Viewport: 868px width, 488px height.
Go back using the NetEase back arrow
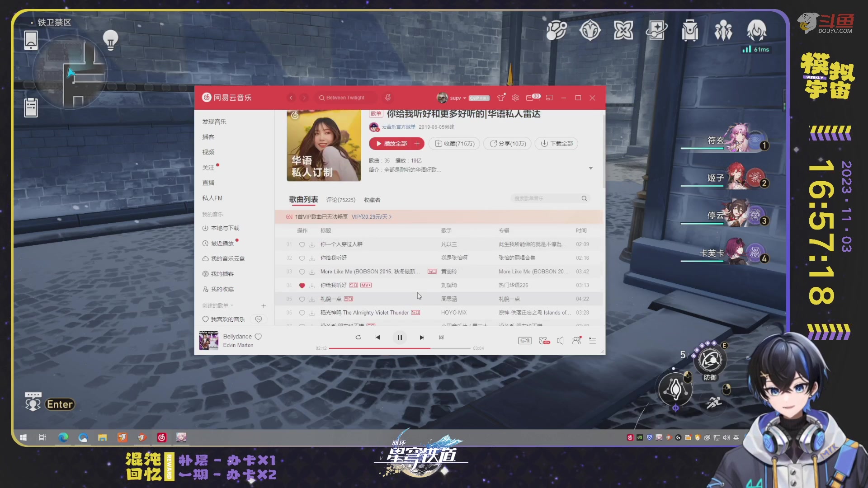click(291, 98)
